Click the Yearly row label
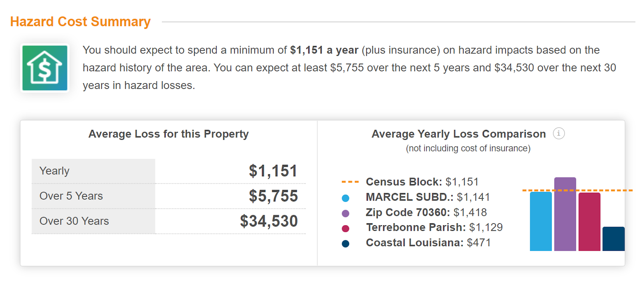This screenshot has height=282, width=644. click(x=54, y=171)
